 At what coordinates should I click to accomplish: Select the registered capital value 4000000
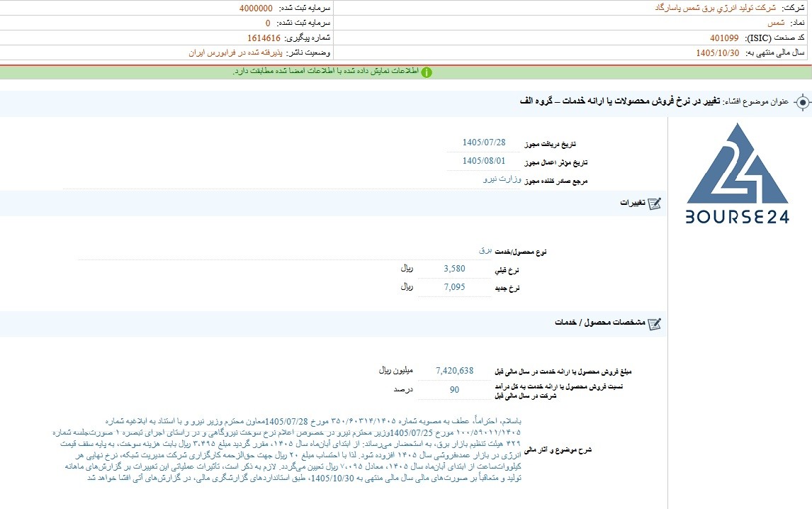pos(256,9)
